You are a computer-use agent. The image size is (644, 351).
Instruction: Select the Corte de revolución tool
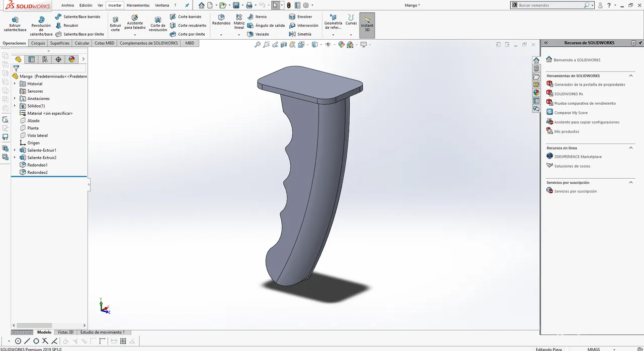pos(158,24)
